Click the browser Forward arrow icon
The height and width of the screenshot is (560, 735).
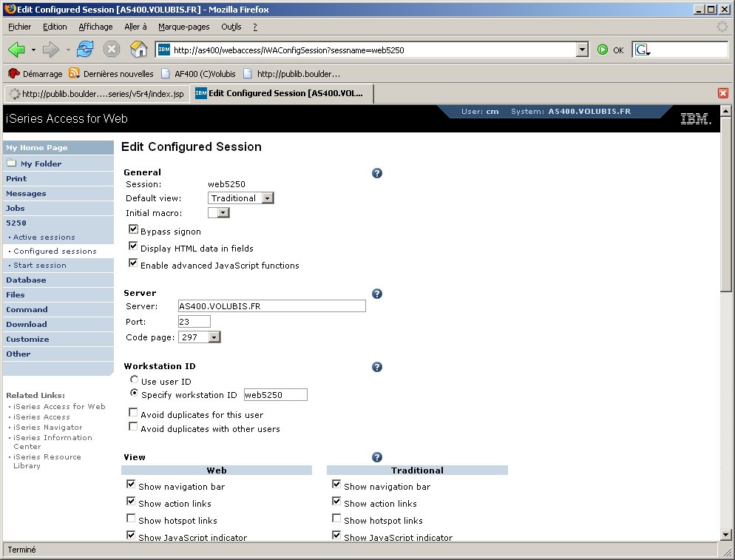pos(50,50)
